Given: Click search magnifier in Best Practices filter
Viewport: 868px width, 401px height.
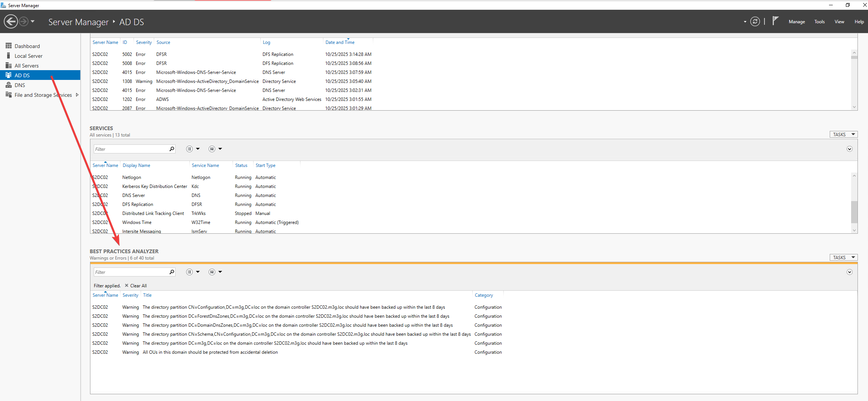Looking at the screenshot, I should coord(172,272).
